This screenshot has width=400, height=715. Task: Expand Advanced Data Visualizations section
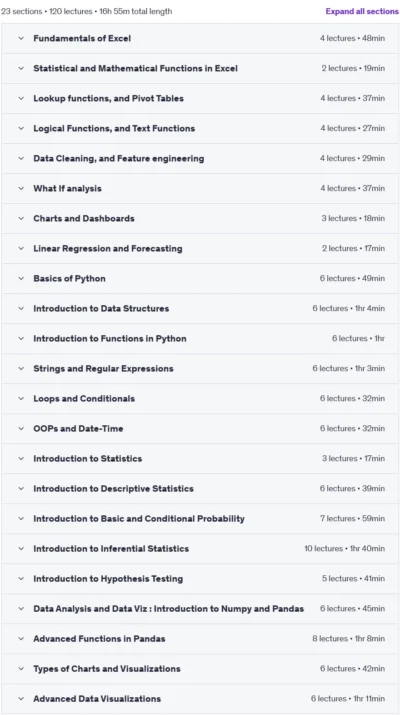[x=200, y=699]
